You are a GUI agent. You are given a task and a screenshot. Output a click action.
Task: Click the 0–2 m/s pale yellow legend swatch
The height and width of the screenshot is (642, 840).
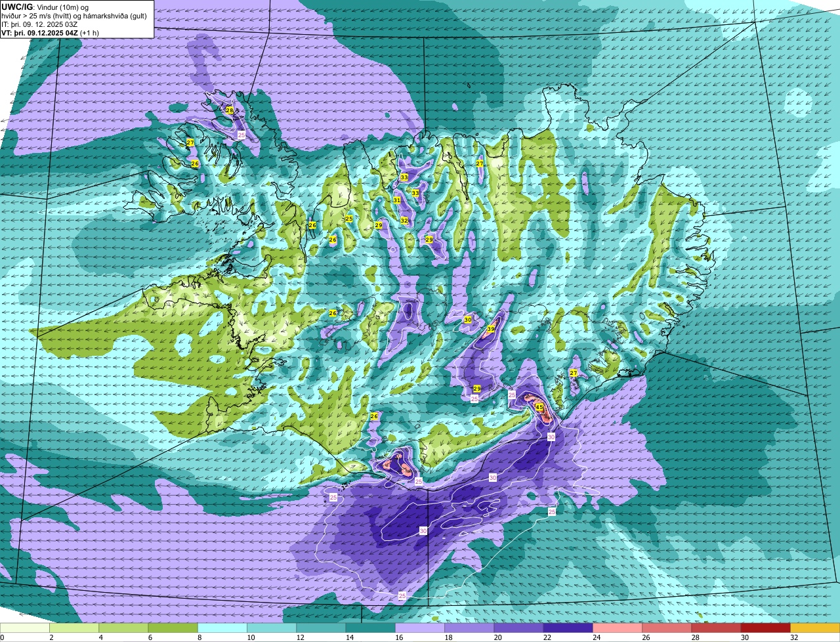(25, 628)
